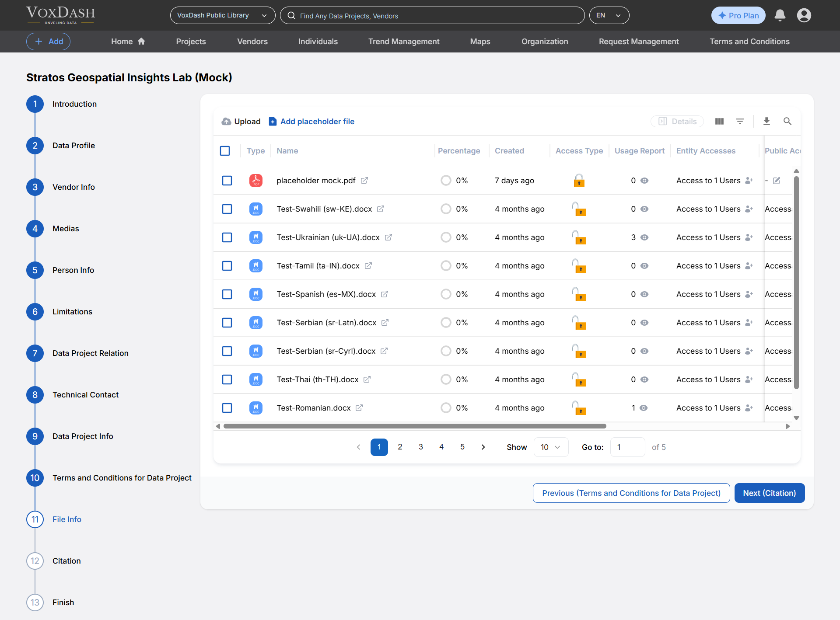Click the notifications bell icon
This screenshot has height=620, width=840.
point(780,15)
